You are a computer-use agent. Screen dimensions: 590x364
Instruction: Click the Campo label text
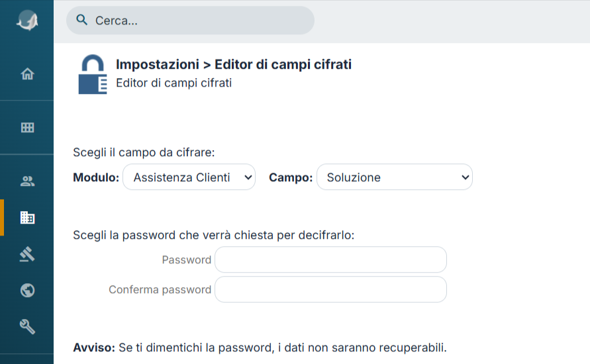point(291,177)
